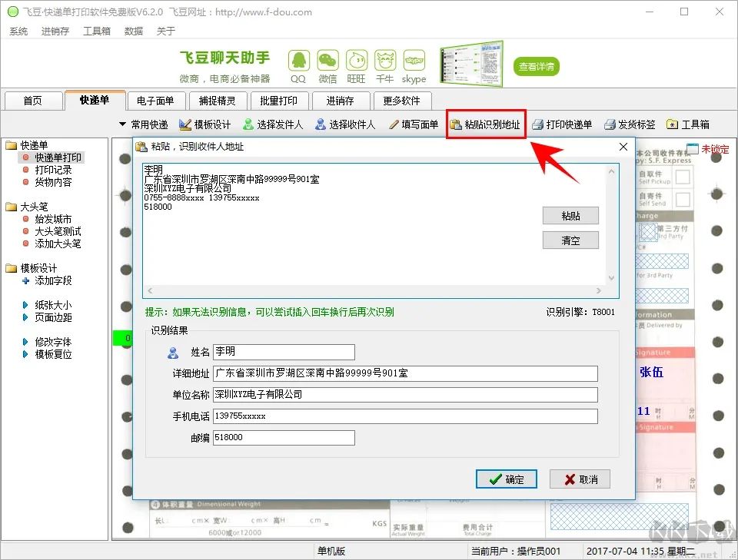Image resolution: width=738 pixels, height=560 pixels.
Task: Switch to the 电子面单 tab
Action: click(155, 101)
